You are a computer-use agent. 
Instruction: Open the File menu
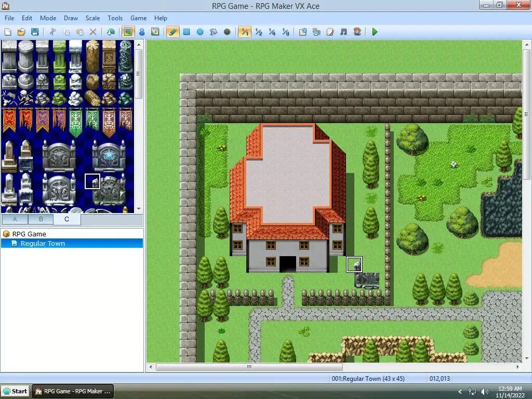coord(9,18)
